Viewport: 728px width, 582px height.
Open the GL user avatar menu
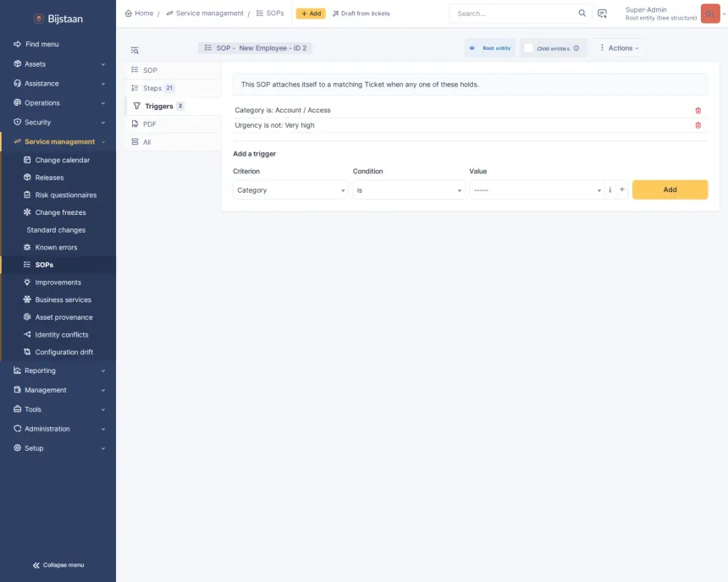click(x=710, y=14)
